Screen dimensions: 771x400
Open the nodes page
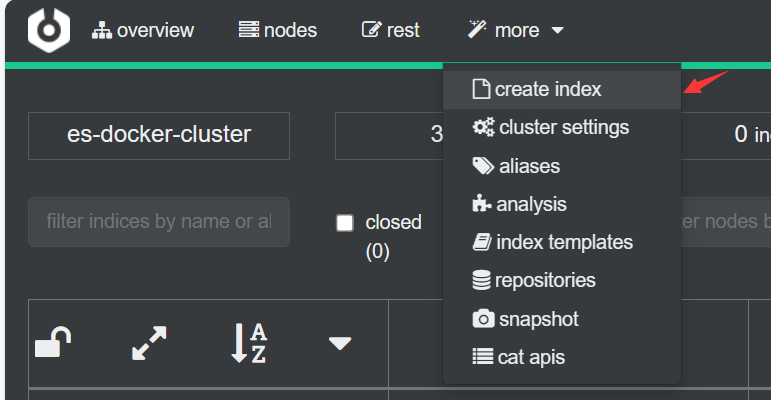pos(278,31)
